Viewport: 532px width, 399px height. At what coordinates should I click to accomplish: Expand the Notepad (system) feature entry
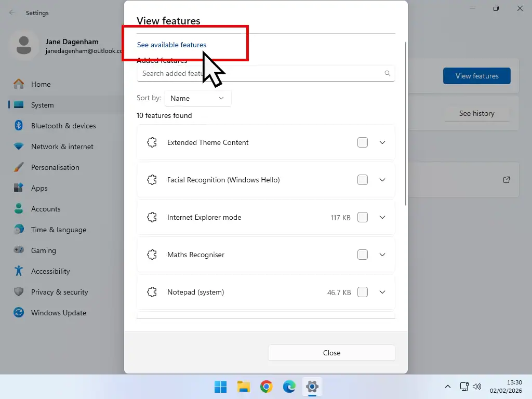pyautogui.click(x=382, y=292)
